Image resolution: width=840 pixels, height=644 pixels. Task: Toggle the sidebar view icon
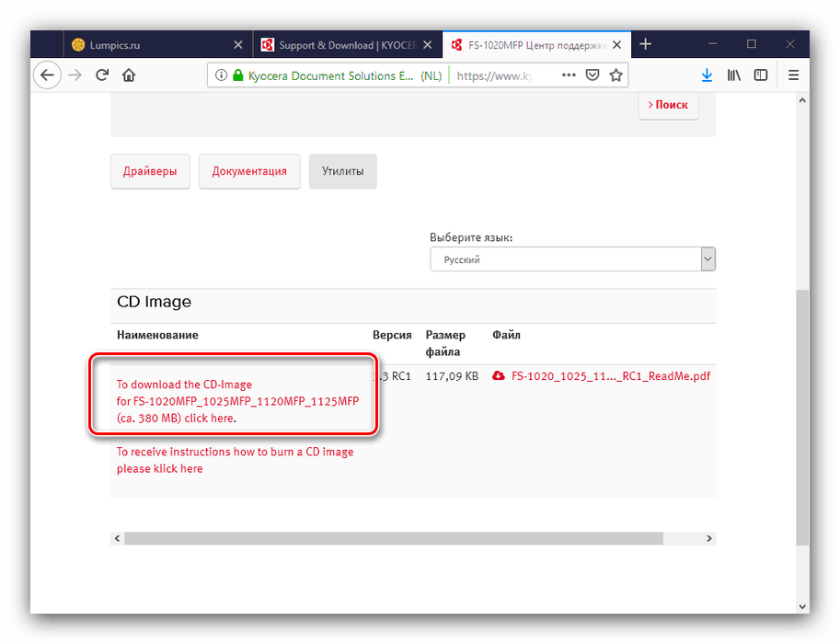[761, 75]
